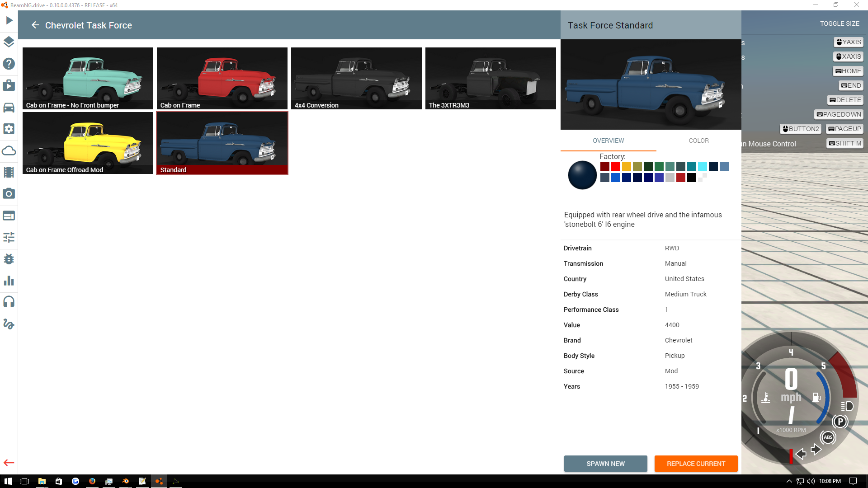Click the fuel pump icon on gauge
The image size is (868, 488).
point(816,397)
